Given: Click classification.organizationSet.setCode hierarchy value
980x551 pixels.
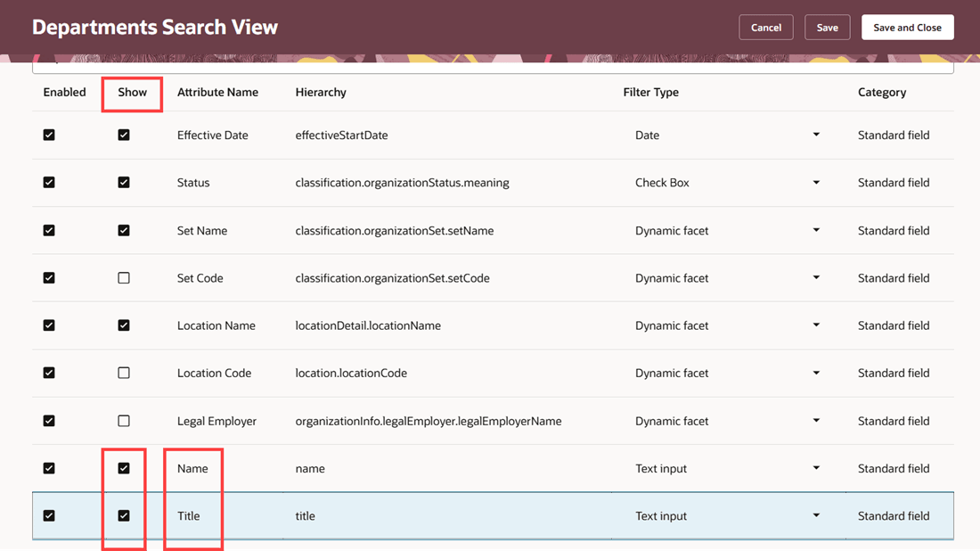Looking at the screenshot, I should pyautogui.click(x=393, y=277).
